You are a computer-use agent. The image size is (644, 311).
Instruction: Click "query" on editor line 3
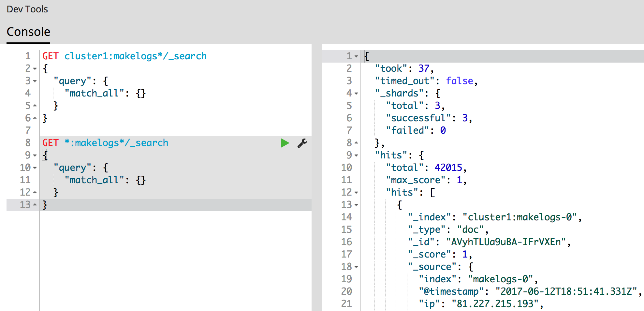coord(72,81)
